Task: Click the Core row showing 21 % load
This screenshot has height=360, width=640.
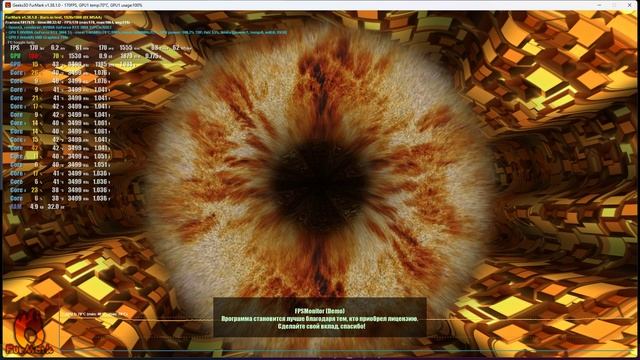Action: tap(60, 98)
